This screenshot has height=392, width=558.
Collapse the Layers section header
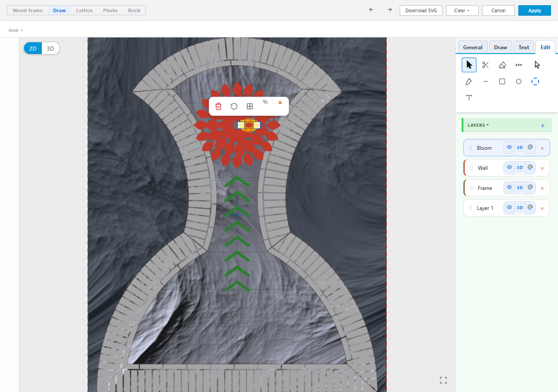[478, 125]
